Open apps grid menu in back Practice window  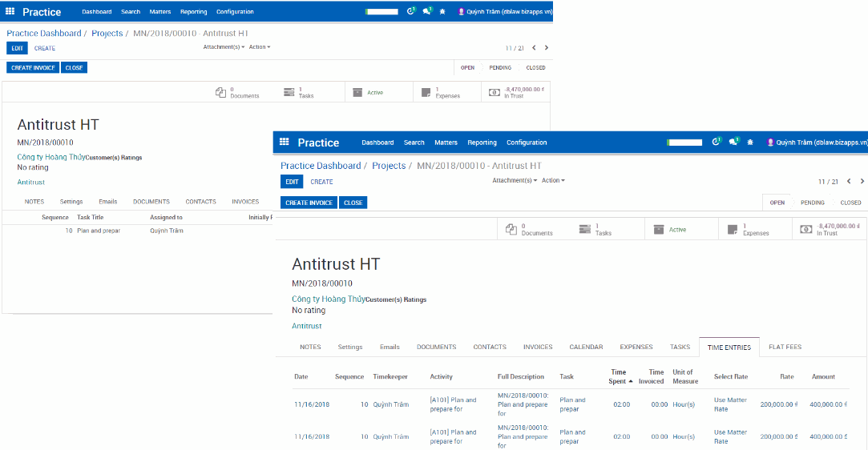tap(10, 11)
